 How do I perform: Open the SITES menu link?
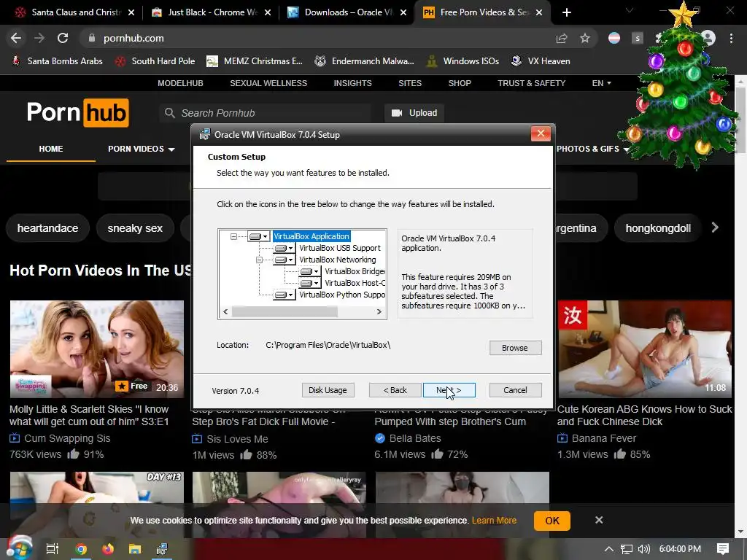pyautogui.click(x=410, y=83)
